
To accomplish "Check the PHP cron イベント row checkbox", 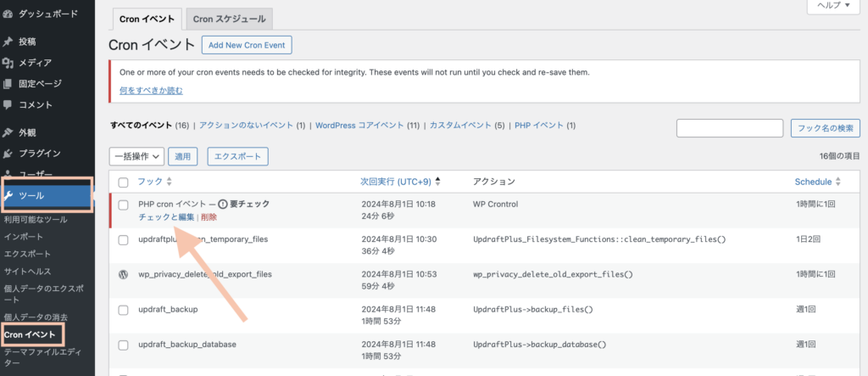I will pos(124,205).
